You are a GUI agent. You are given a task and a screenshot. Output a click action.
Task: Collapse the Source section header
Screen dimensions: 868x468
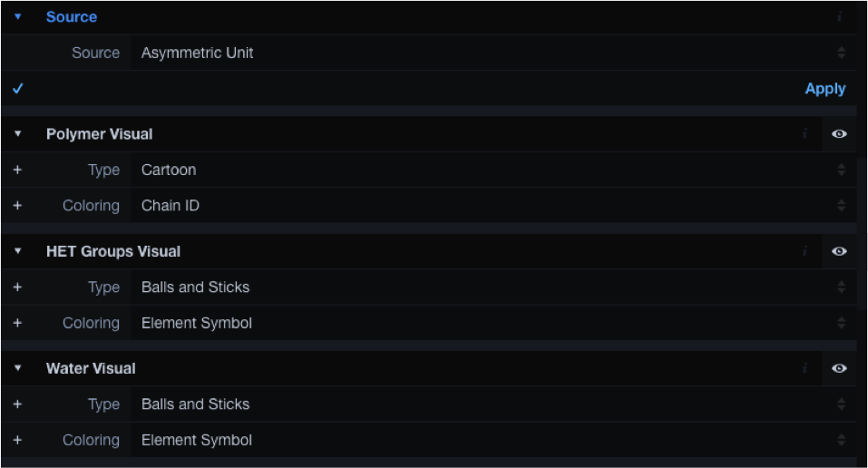click(72, 16)
